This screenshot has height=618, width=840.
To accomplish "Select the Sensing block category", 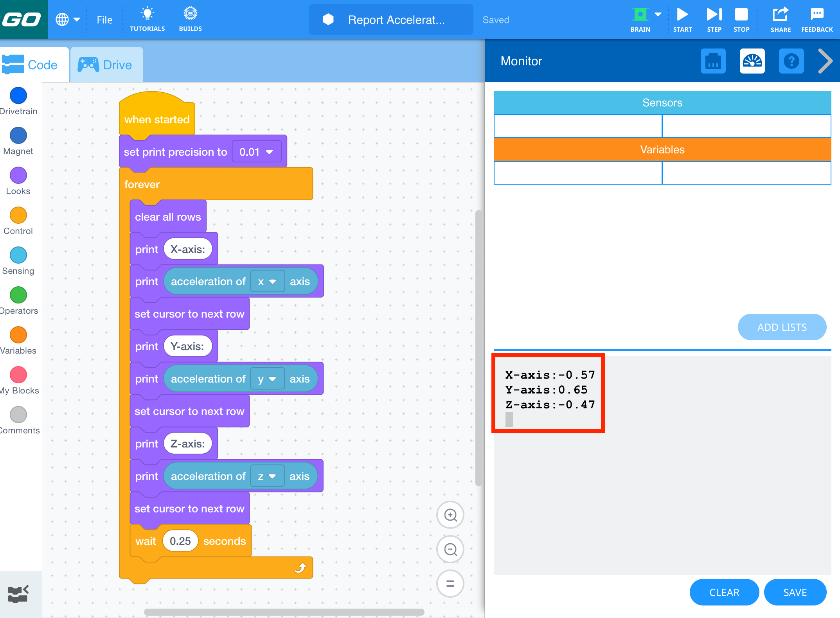I will [18, 255].
